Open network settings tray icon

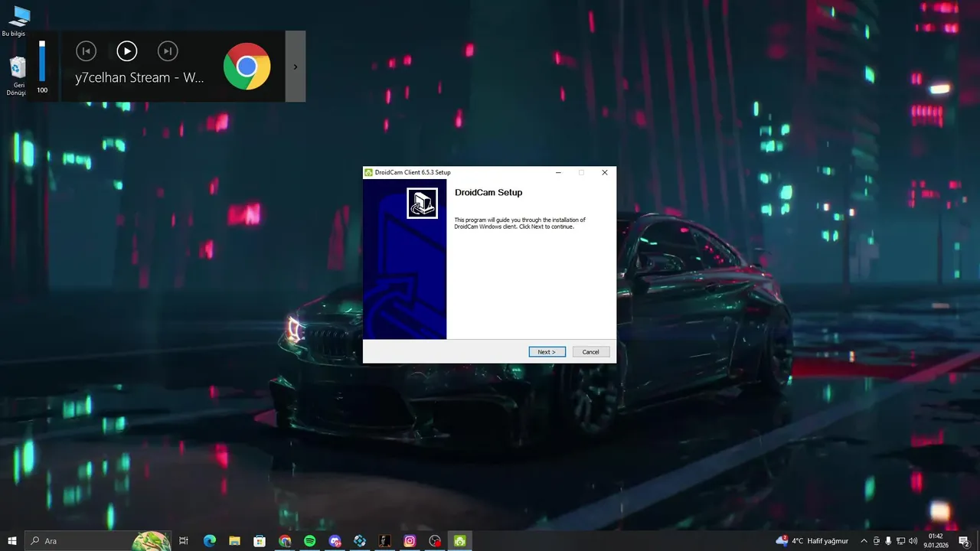tap(900, 541)
